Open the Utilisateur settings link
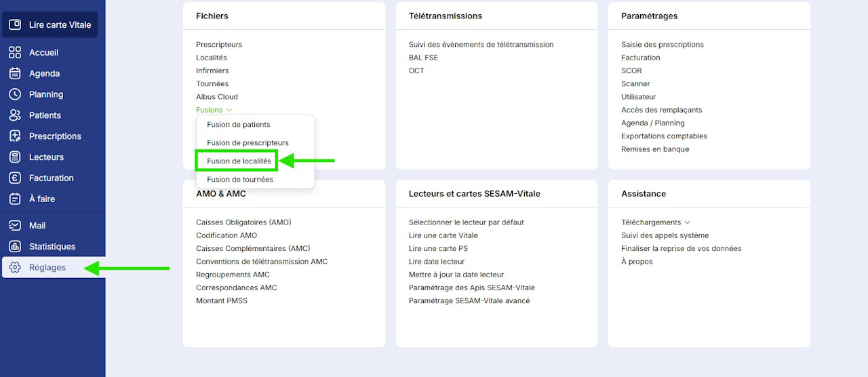This screenshot has height=377, width=868. [x=639, y=97]
